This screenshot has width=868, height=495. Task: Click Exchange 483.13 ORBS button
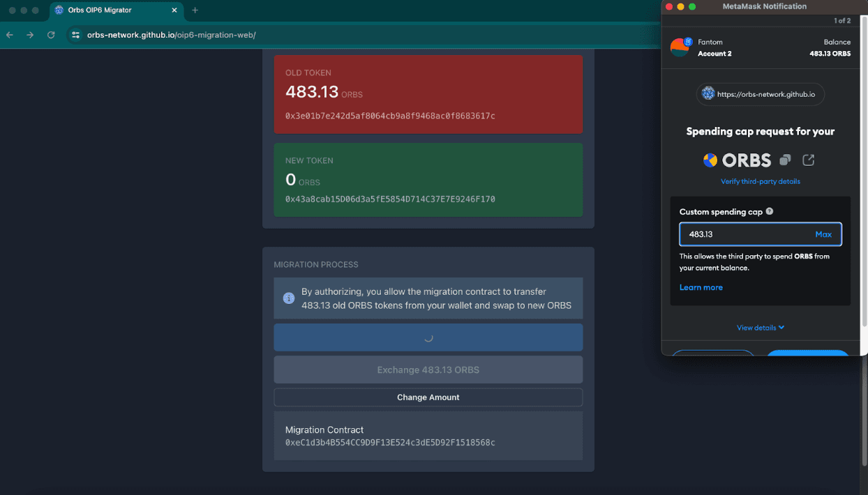click(428, 370)
